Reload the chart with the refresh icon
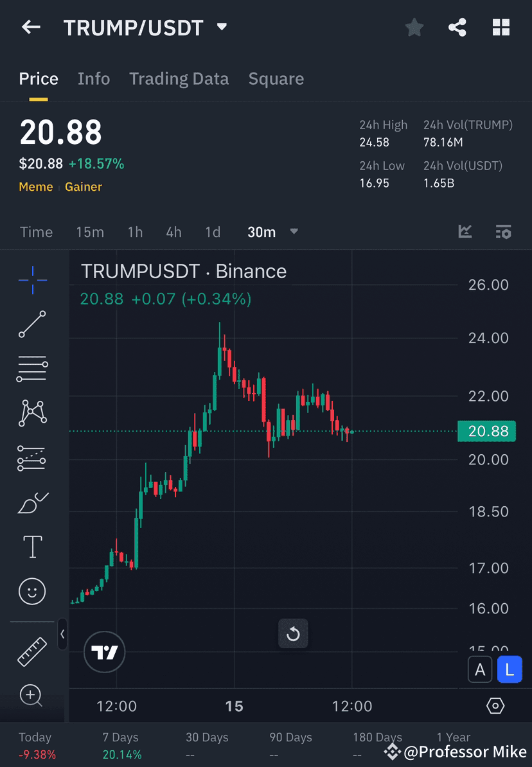 (x=293, y=634)
